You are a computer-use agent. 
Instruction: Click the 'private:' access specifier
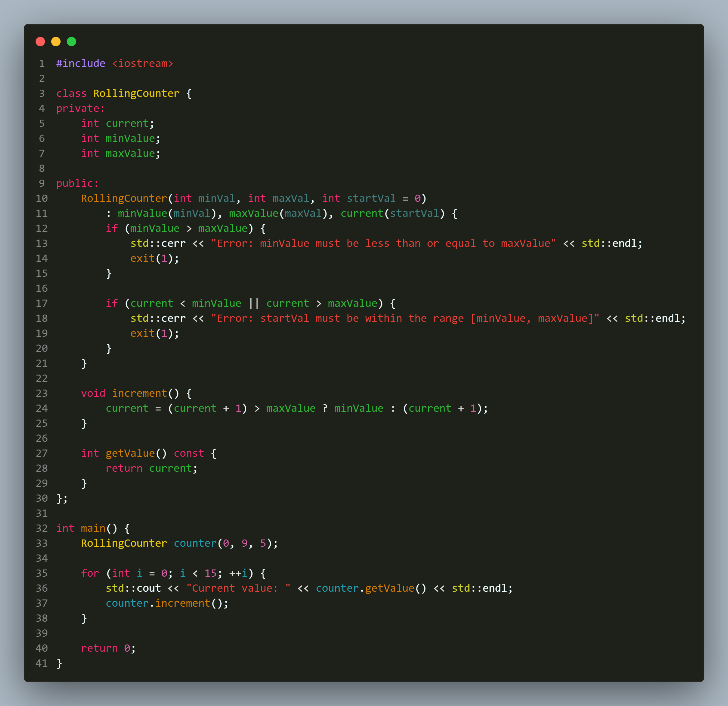[x=81, y=109]
